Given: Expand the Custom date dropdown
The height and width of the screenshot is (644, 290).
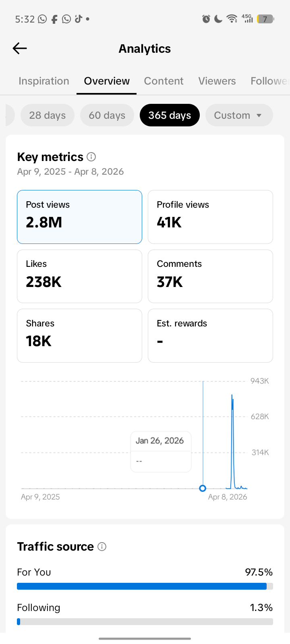Looking at the screenshot, I should (239, 115).
